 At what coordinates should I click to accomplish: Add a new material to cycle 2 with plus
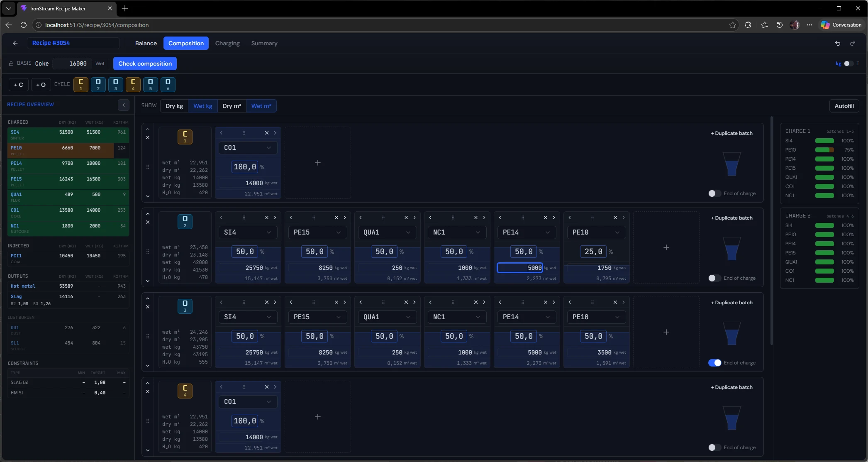coord(666,247)
